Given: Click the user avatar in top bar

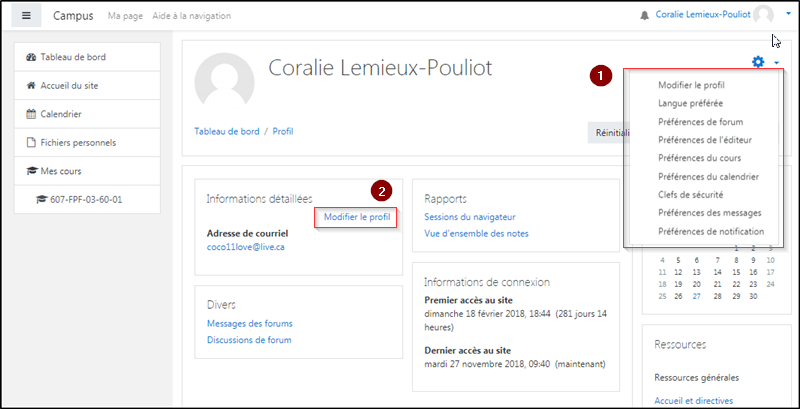Looking at the screenshot, I should 764,16.
